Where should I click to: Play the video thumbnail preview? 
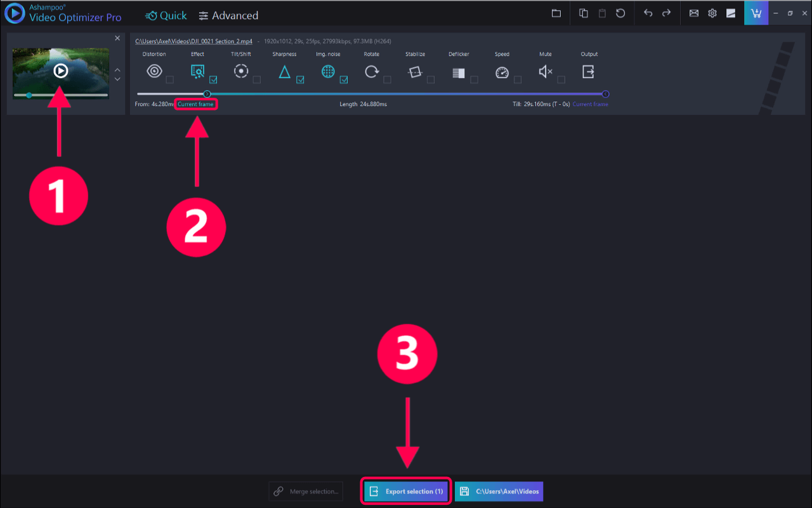[x=60, y=71]
